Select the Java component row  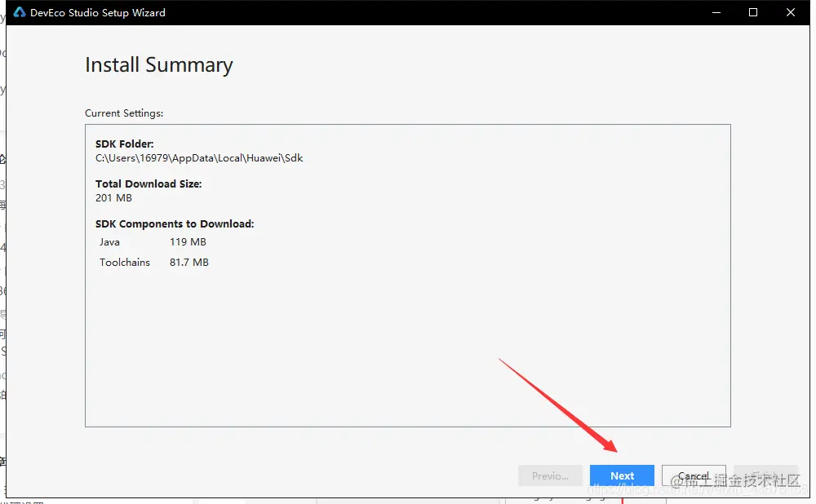pos(153,242)
